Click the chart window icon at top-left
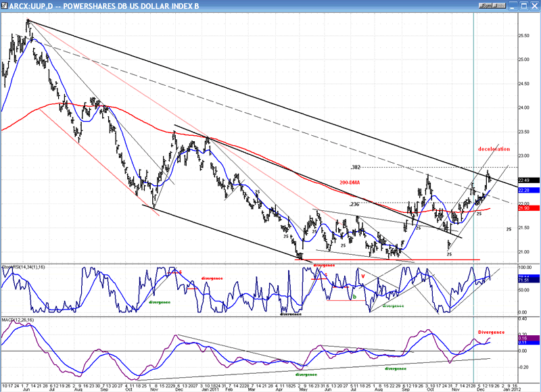Image resolution: width=541 pixels, height=392 pixels. (x=5, y=5)
